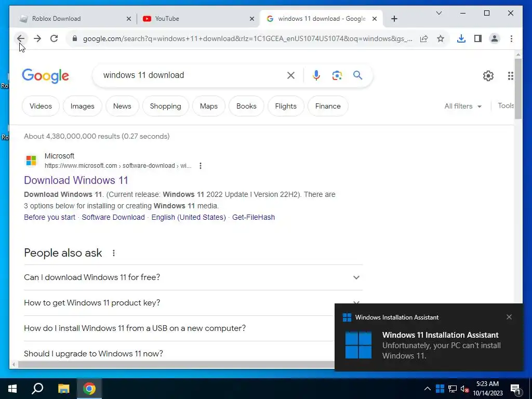Open the Chrome downloads tray
This screenshot has height=399, width=532.
click(x=461, y=38)
